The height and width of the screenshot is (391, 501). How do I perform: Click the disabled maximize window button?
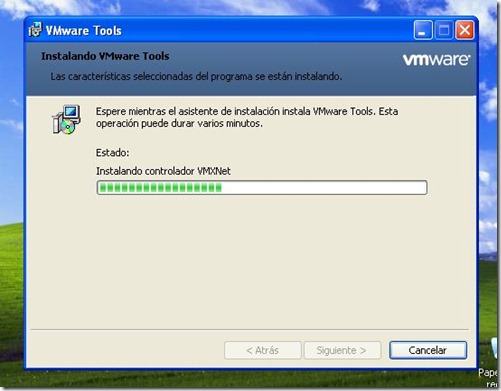[444, 30]
